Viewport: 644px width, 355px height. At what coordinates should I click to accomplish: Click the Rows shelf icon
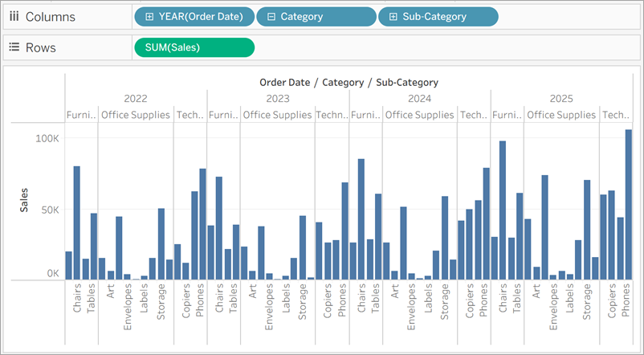coord(14,47)
